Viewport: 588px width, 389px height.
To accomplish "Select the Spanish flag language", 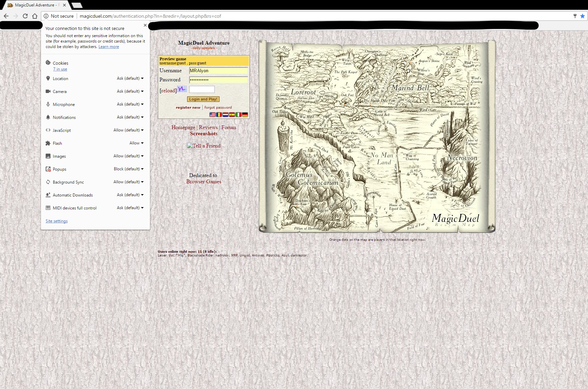I will [x=232, y=115].
